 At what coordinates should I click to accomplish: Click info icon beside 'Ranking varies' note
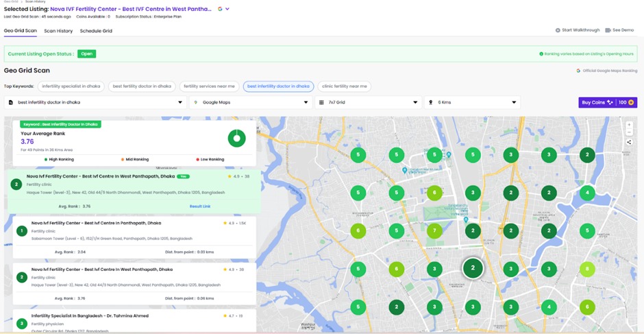[x=541, y=54]
